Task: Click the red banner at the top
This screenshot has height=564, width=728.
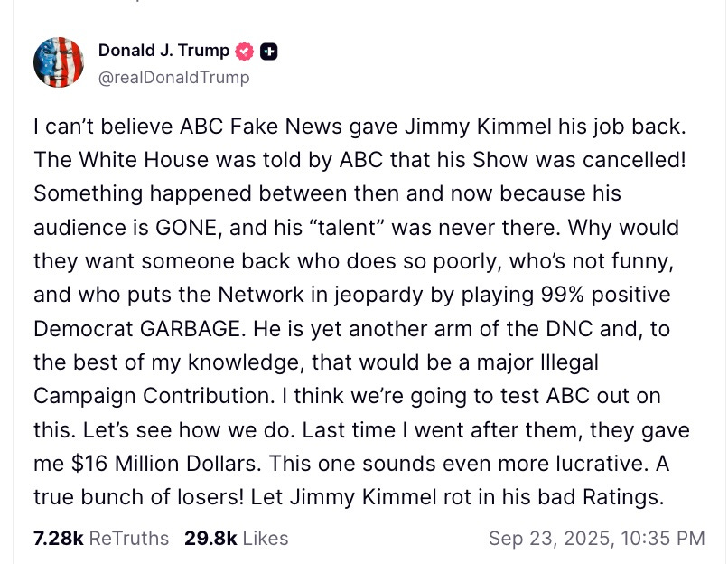Action: pyautogui.click(x=364, y=7)
